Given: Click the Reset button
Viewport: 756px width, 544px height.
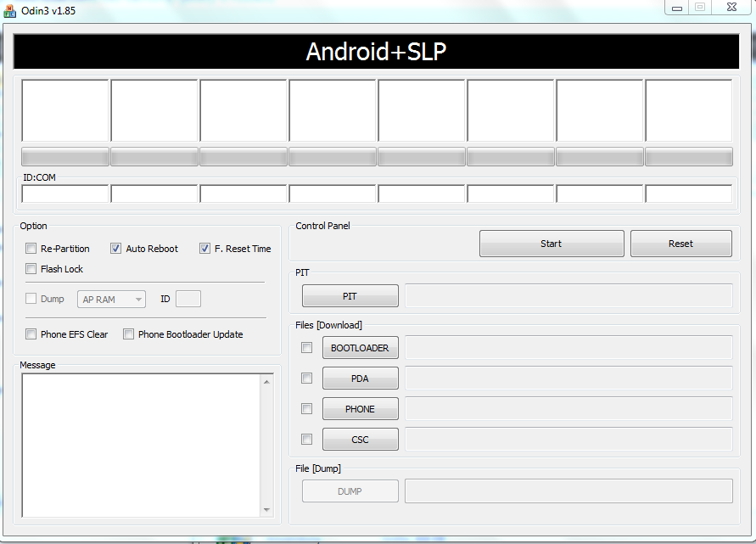Looking at the screenshot, I should point(680,244).
